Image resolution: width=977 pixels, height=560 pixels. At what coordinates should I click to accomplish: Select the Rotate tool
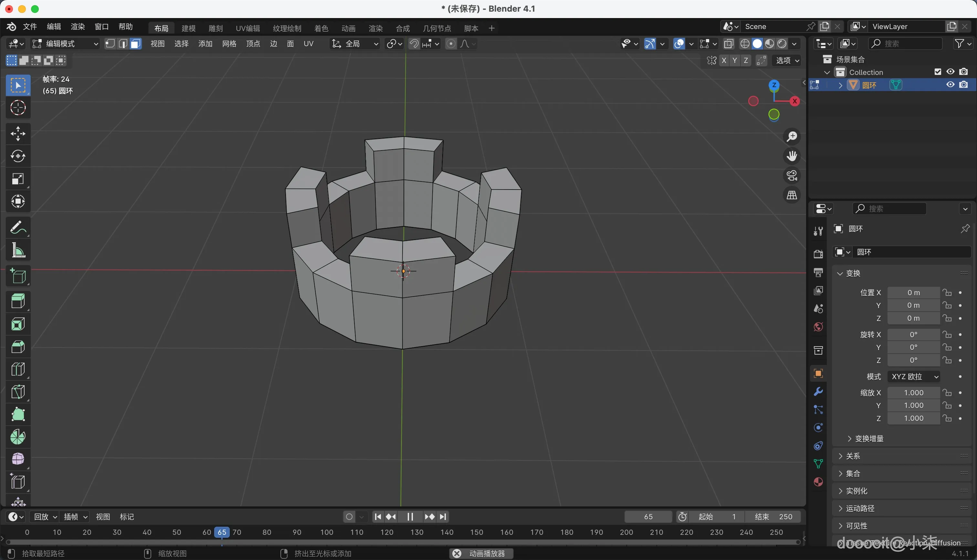pos(18,156)
